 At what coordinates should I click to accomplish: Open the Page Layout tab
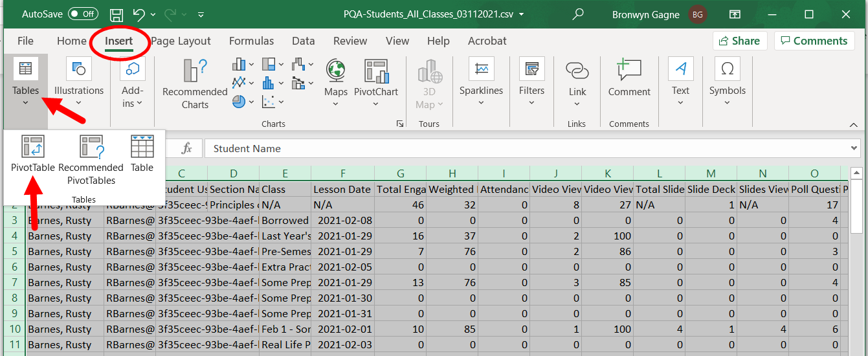pyautogui.click(x=181, y=41)
